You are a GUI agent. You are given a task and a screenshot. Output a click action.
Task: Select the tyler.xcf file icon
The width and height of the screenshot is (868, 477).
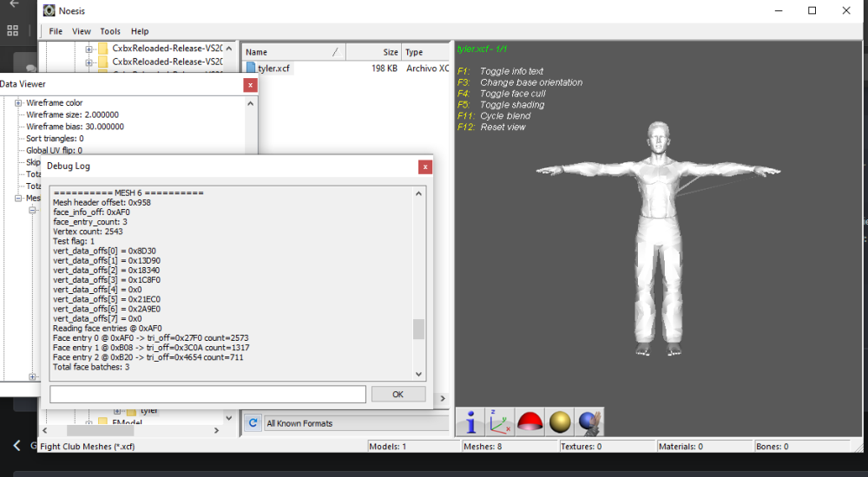point(251,68)
